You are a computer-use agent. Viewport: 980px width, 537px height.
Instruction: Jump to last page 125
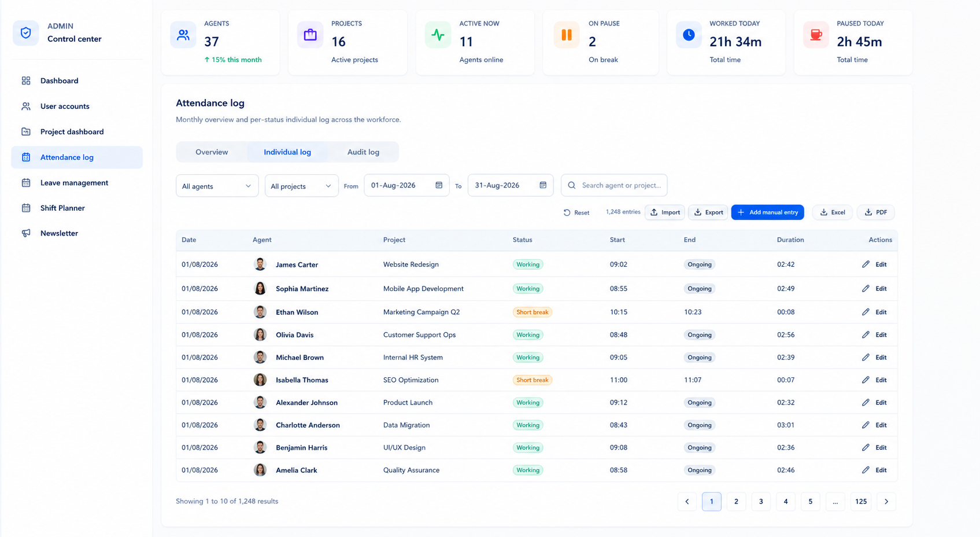[x=861, y=502]
